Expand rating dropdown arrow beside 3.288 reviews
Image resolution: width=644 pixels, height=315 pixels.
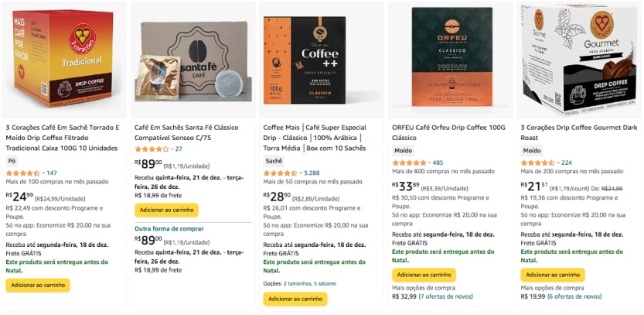[x=300, y=173]
